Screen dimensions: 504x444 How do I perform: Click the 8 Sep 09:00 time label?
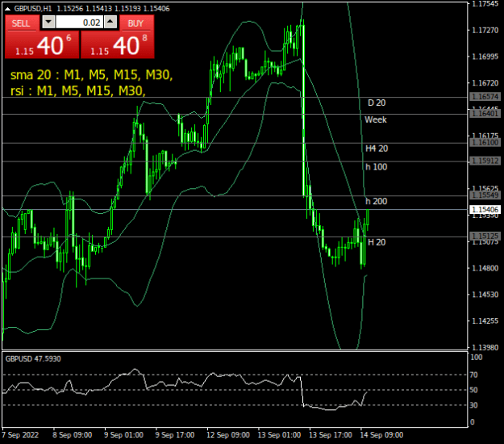(73, 435)
